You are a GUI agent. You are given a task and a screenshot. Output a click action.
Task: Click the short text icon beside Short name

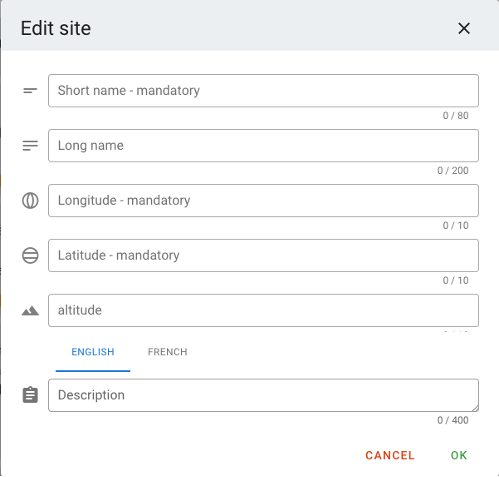tap(30, 91)
